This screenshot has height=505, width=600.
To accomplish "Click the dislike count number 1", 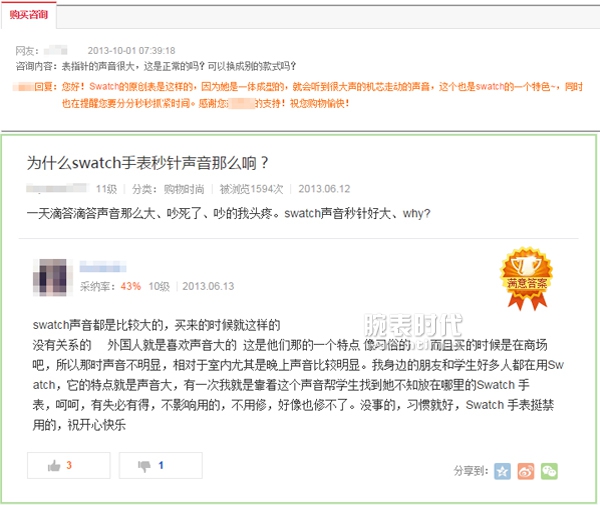I will [x=161, y=465].
